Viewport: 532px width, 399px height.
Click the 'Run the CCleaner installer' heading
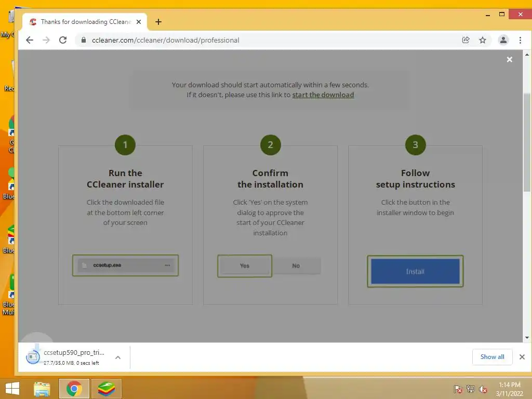(x=125, y=179)
